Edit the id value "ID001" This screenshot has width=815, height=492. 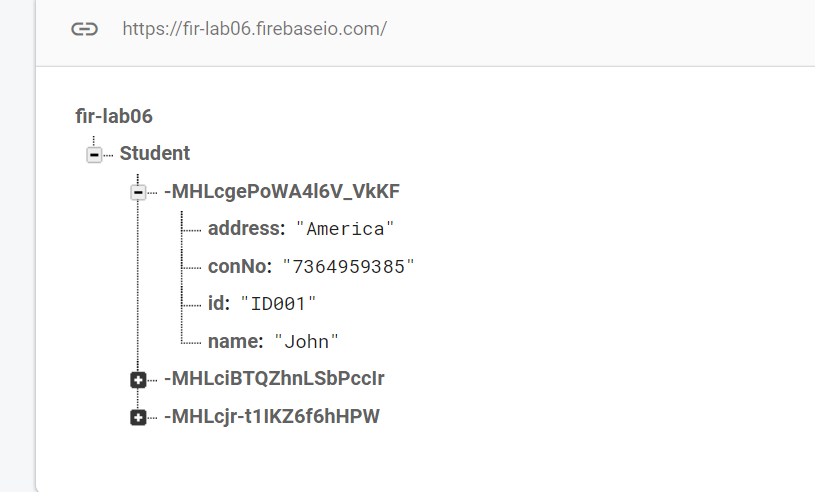click(x=278, y=304)
